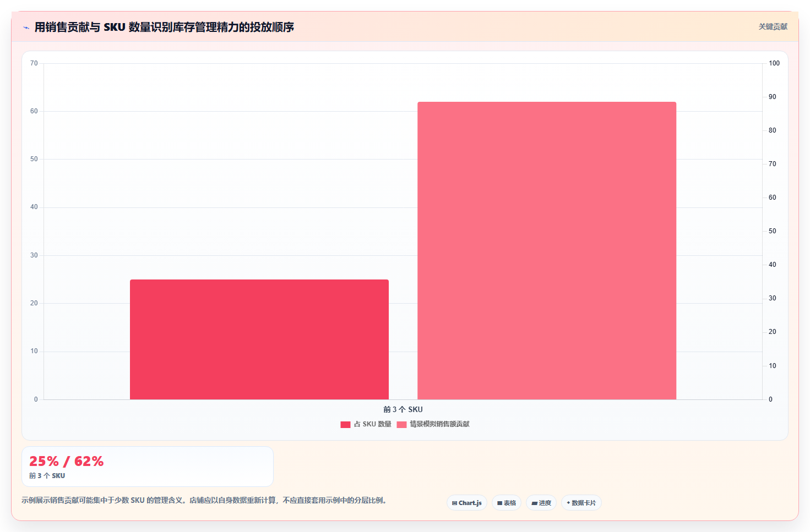Click the 数据卡片 pill tag
810x532 pixels.
[581, 503]
